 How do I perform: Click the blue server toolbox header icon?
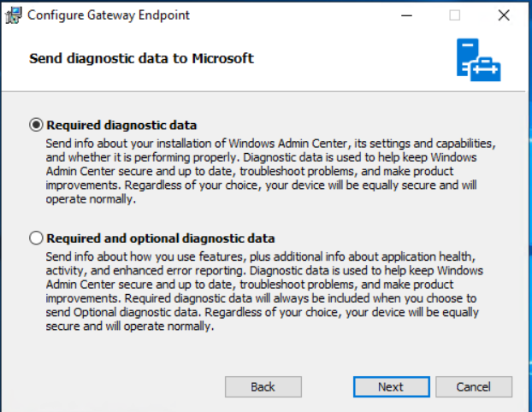pos(477,59)
